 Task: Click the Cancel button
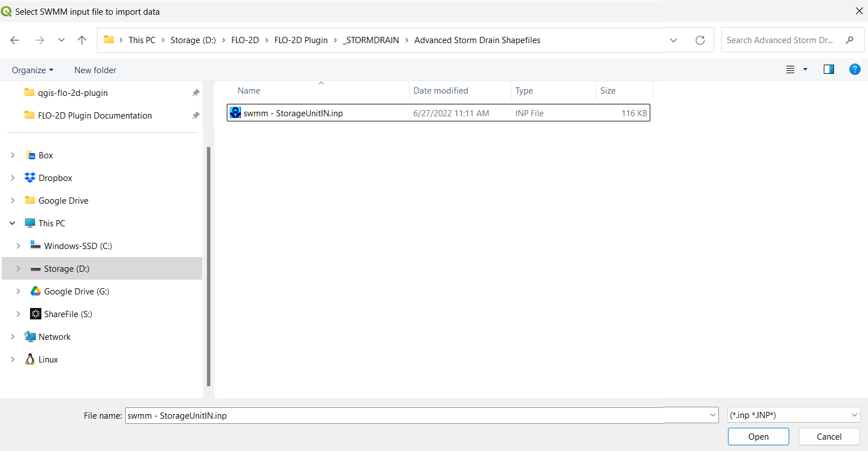point(829,437)
